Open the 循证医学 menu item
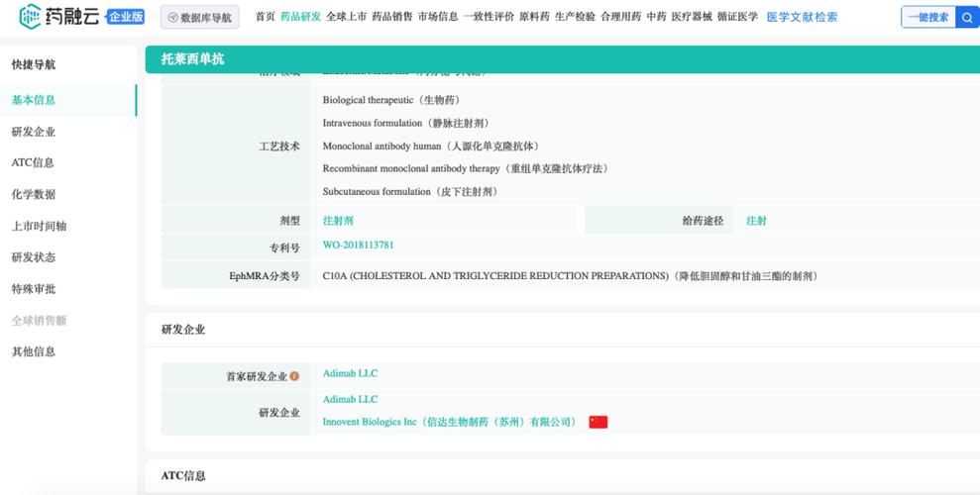This screenshot has width=980, height=495. (737, 17)
